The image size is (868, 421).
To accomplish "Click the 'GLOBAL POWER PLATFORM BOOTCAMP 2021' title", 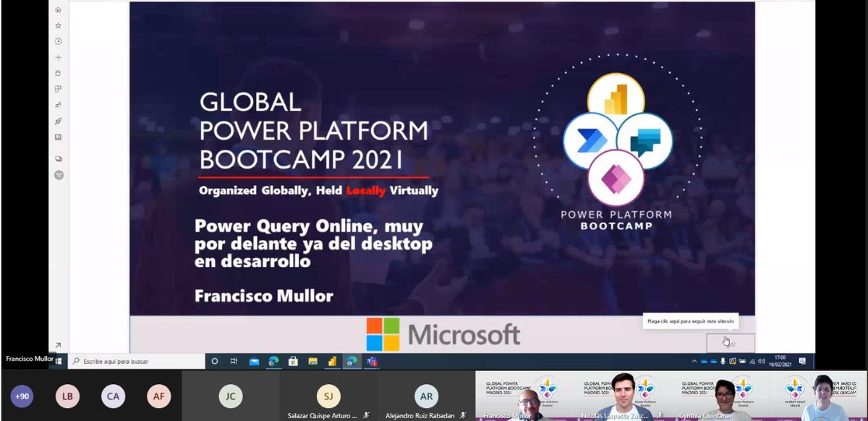I will coord(312,129).
